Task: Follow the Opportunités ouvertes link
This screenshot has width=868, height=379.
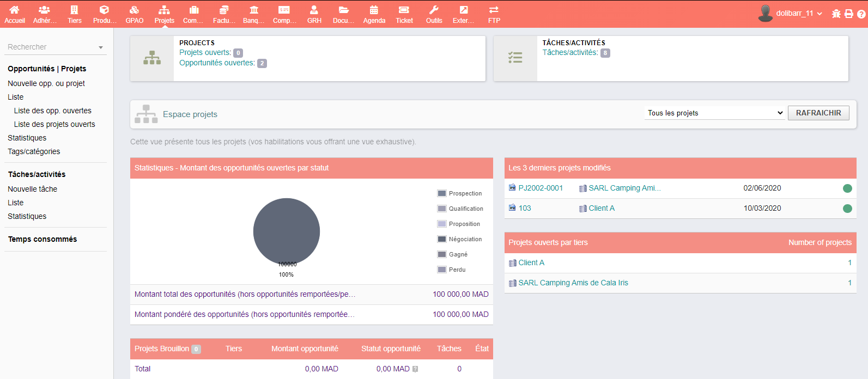Action: tap(217, 63)
